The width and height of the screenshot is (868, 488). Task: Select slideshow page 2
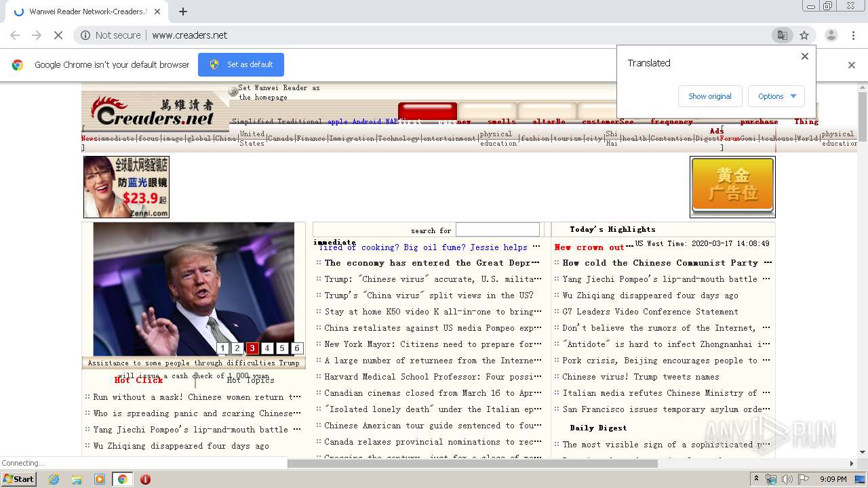237,348
